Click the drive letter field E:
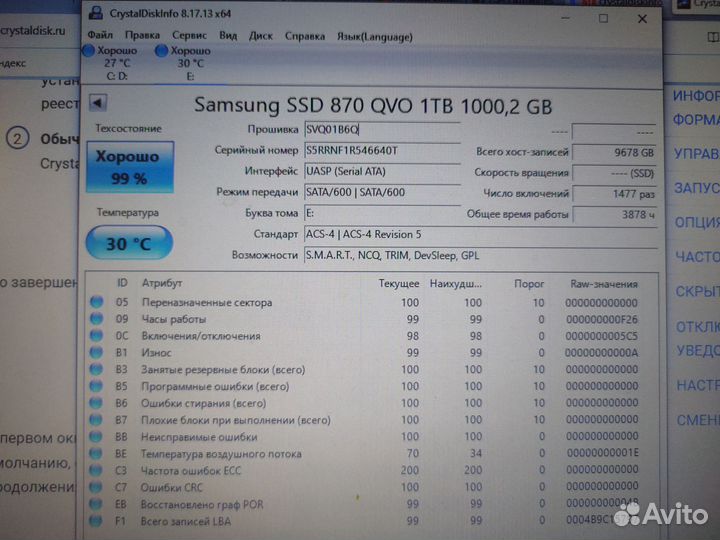720x540 pixels. coord(382,213)
